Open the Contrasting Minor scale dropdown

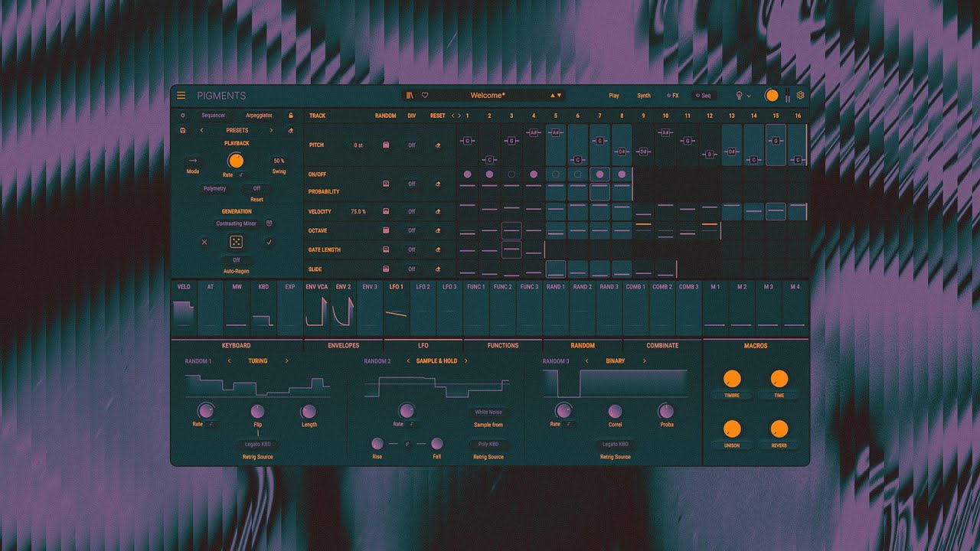click(x=237, y=223)
